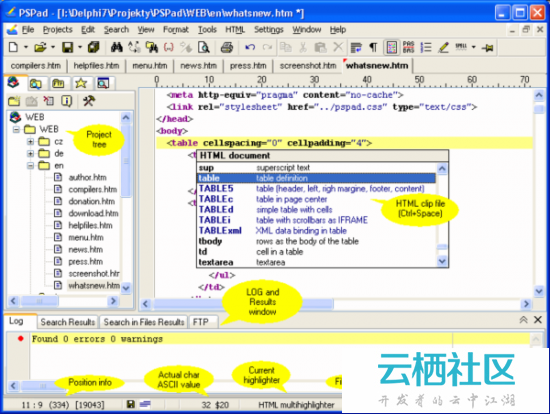Expand the cz folder

pyautogui.click(x=31, y=142)
